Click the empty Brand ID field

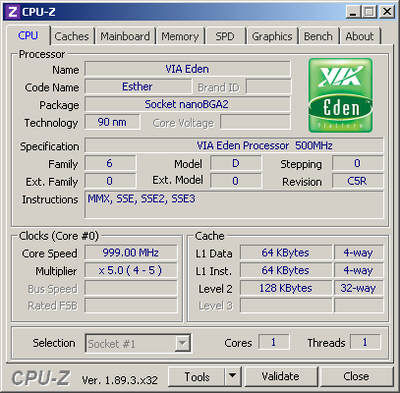[x=269, y=87]
